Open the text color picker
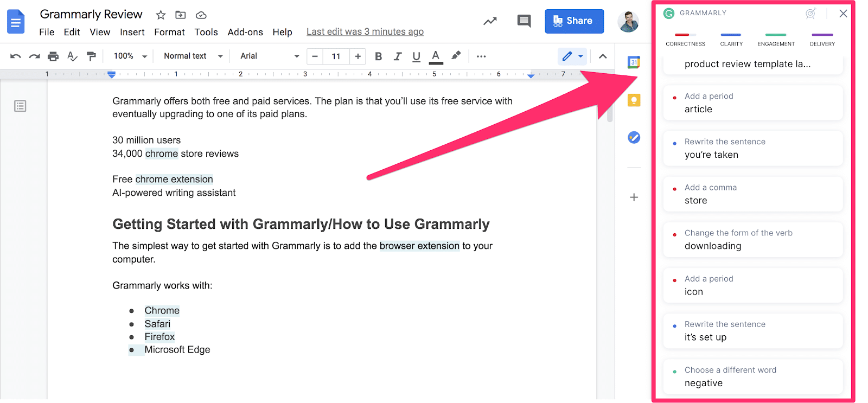The height and width of the screenshot is (403, 868). point(436,56)
